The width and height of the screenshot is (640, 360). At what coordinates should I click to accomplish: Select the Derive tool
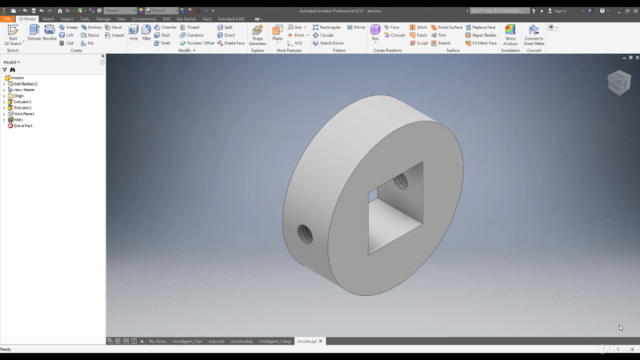[90, 35]
